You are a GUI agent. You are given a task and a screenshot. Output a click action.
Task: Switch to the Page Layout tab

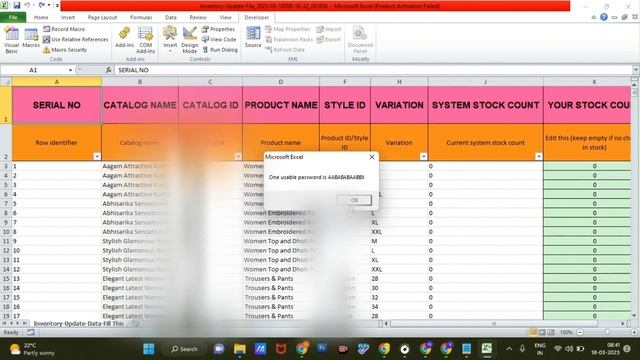[102, 18]
